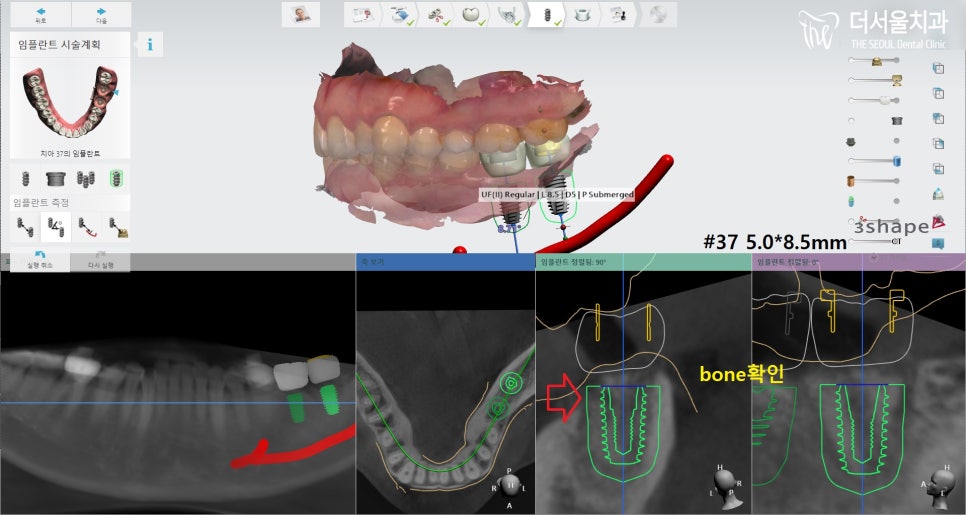
Task: Open the patient photo step in workflow bar
Action: pyautogui.click(x=301, y=15)
